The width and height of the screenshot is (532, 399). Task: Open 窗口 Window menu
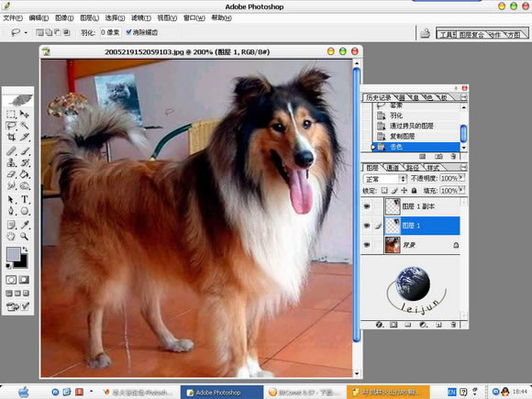(194, 18)
